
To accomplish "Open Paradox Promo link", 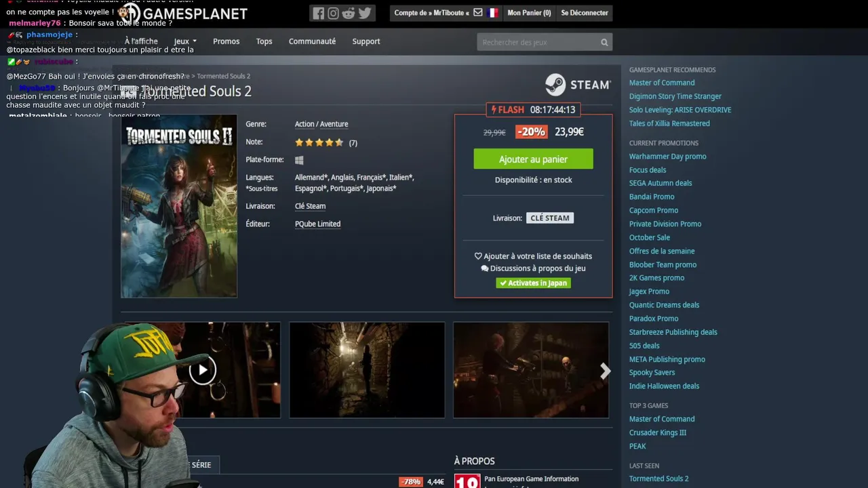I will (x=654, y=319).
